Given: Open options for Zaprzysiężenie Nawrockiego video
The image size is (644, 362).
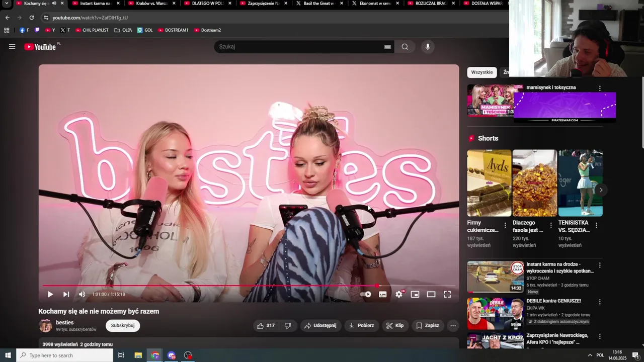Looking at the screenshot, I should point(599,336).
